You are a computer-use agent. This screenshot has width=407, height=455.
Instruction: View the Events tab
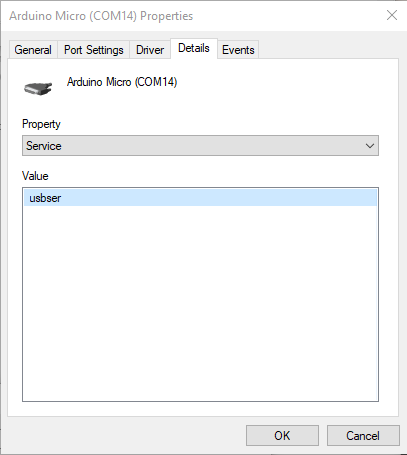click(238, 50)
